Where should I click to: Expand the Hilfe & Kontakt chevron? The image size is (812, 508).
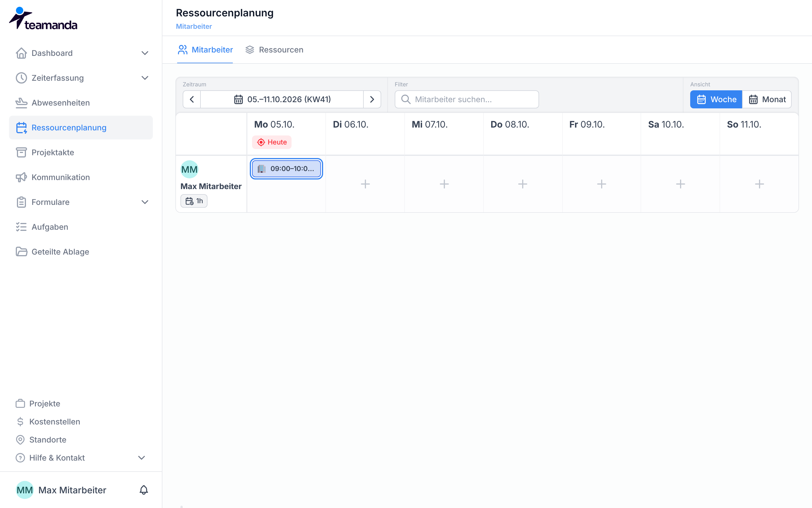coord(142,458)
